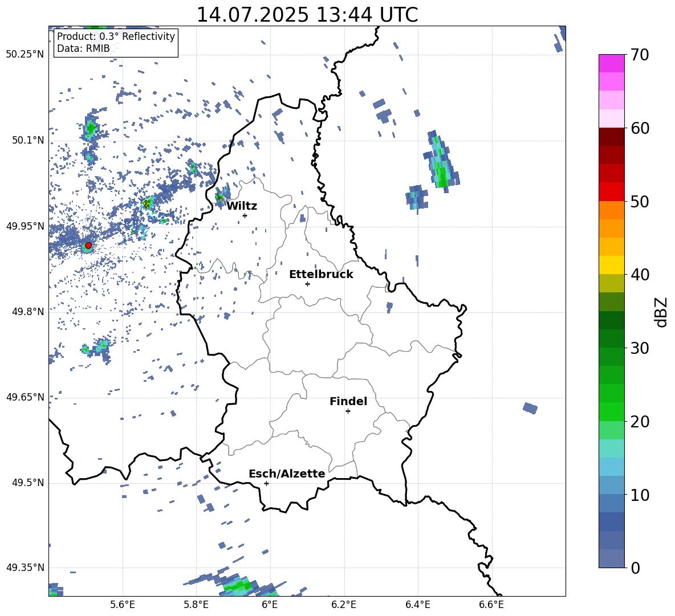Click the 49.65°N latitude label
The height and width of the screenshot is (616, 675).
coord(25,397)
